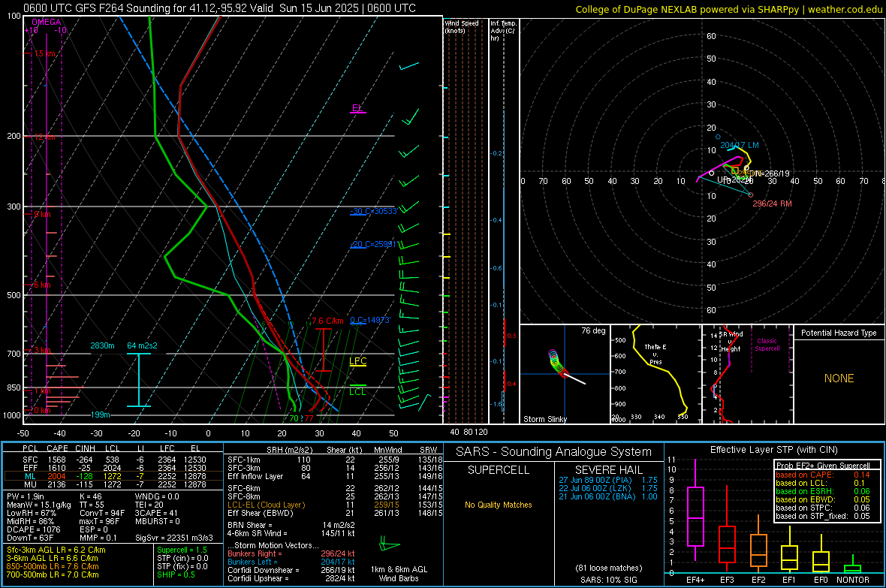Click the magenta EF4+ box plot
This screenshot has width=886, height=588.
[x=695, y=516]
